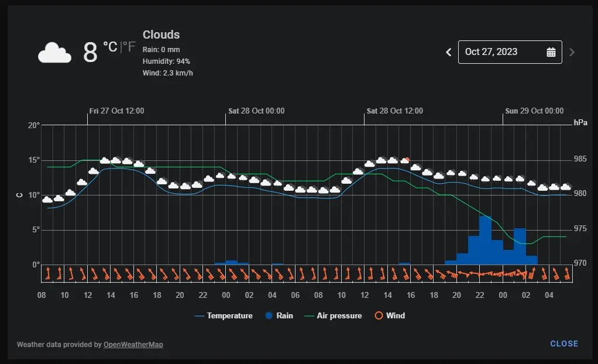
Task: Click the hPa axis unit label
Action: pos(580,122)
